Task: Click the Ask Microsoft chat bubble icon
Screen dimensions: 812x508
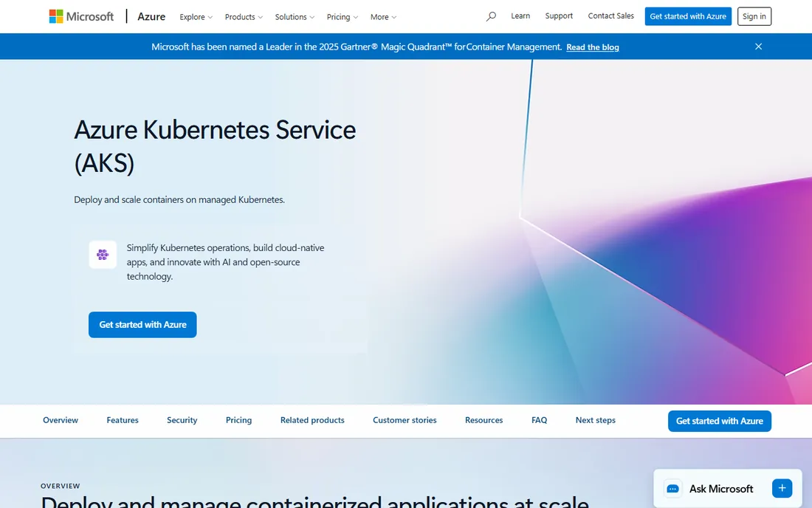Action: point(672,488)
